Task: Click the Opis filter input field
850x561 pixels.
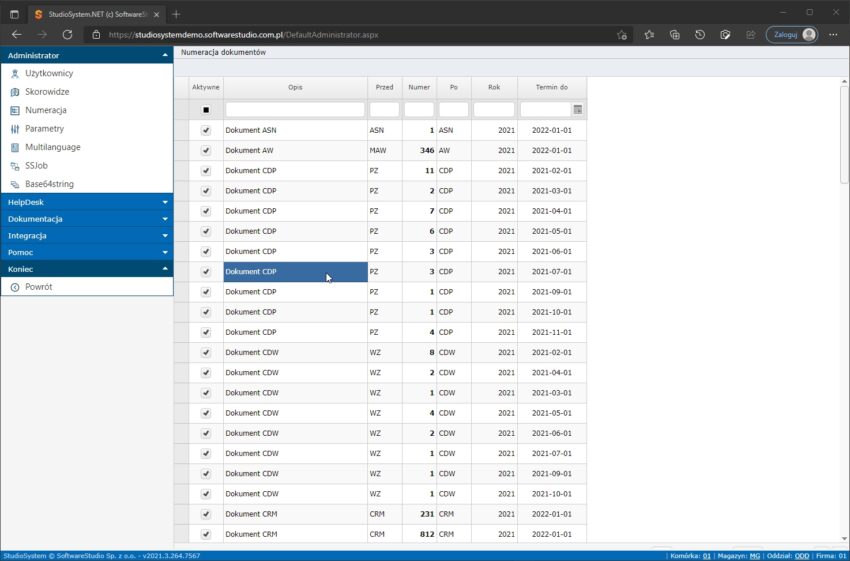Action: (x=295, y=109)
